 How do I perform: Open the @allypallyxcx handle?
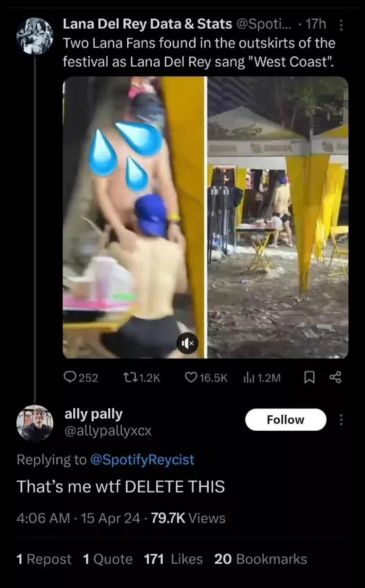pos(108,431)
